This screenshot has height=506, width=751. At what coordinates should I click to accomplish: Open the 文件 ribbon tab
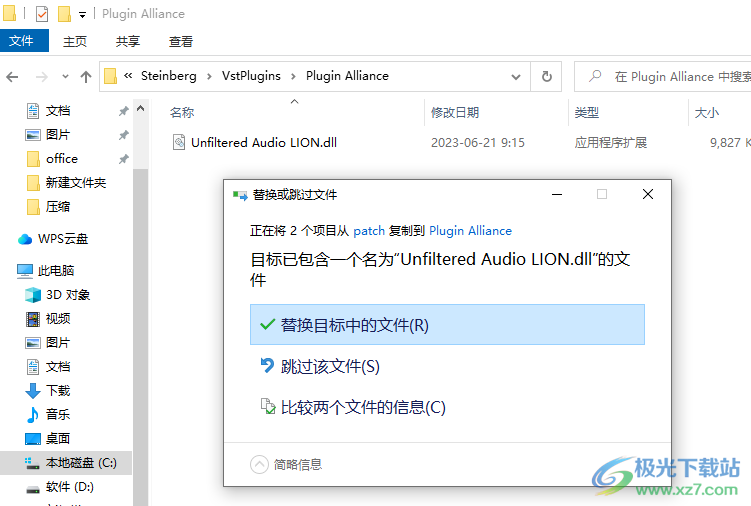click(24, 41)
